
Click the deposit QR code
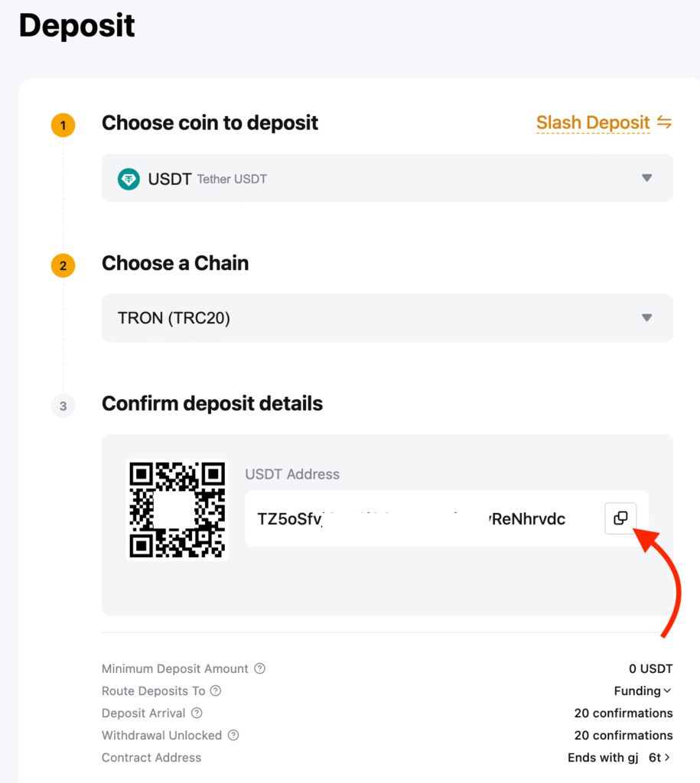click(x=177, y=510)
